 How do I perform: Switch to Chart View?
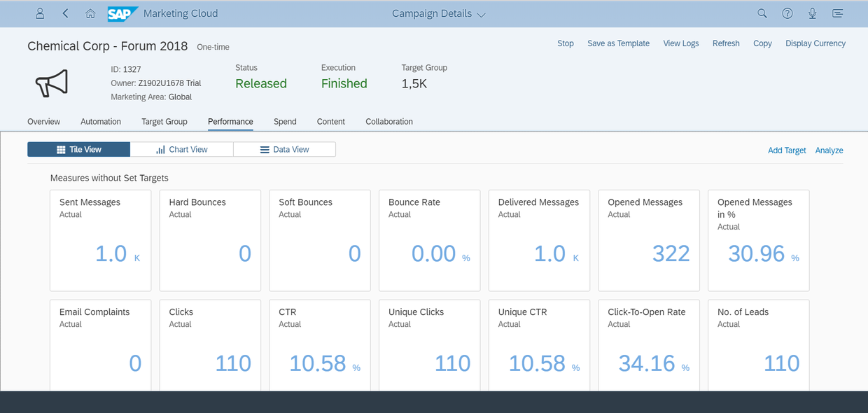coord(182,149)
